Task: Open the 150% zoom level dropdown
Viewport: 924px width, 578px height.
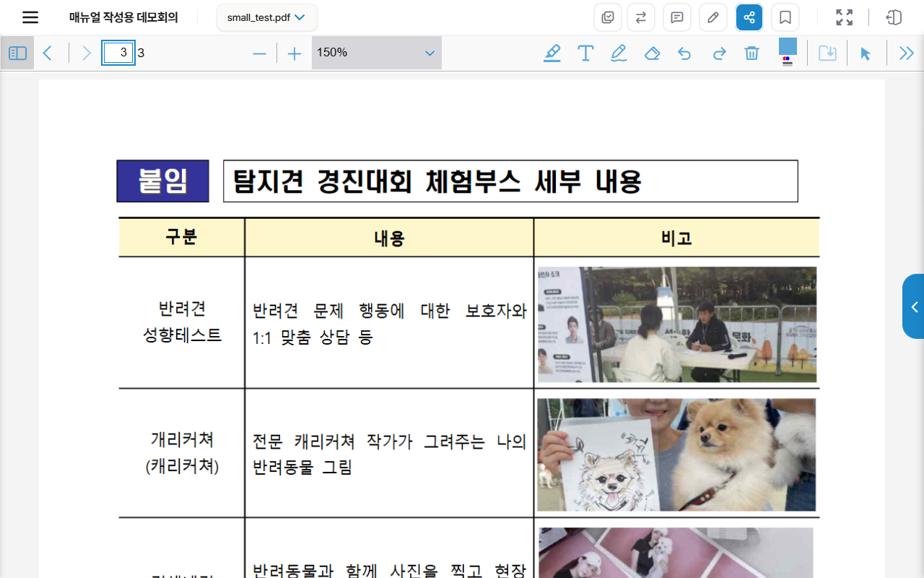Action: tap(377, 53)
